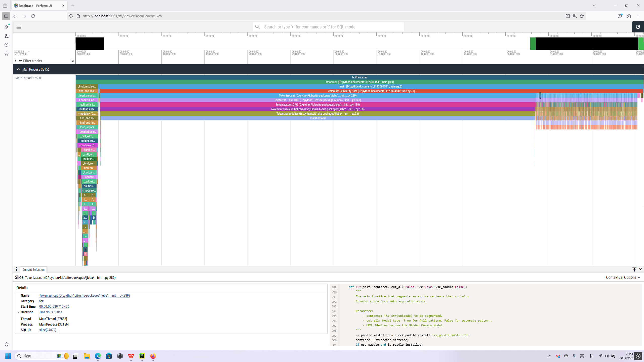Minimize the bottom drawer with chevron-down

[640, 269]
